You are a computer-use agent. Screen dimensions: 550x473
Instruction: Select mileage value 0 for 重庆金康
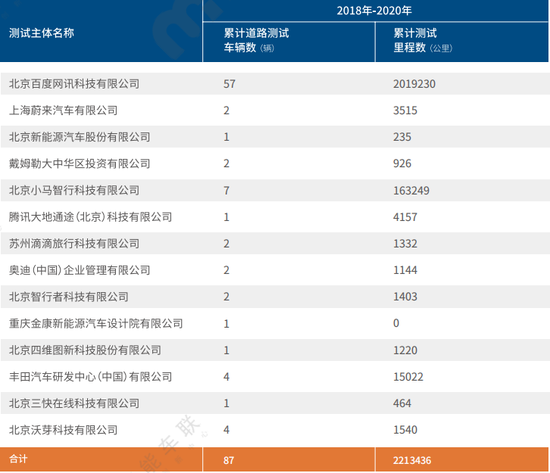point(396,323)
